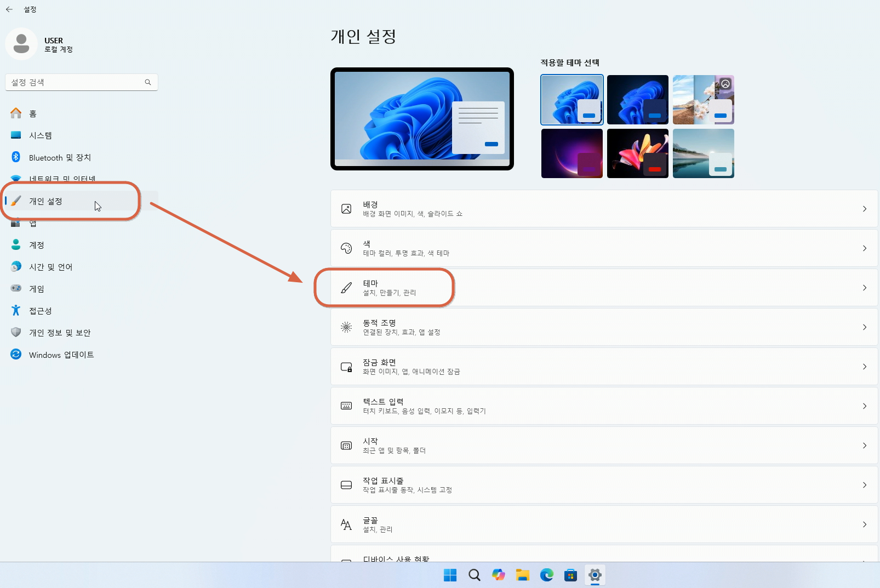Click the Bluetooth 및 장치 sidebar icon

tap(16, 157)
